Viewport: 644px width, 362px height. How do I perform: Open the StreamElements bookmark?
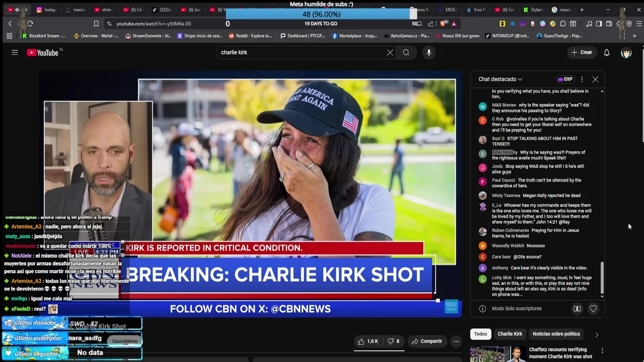point(148,36)
